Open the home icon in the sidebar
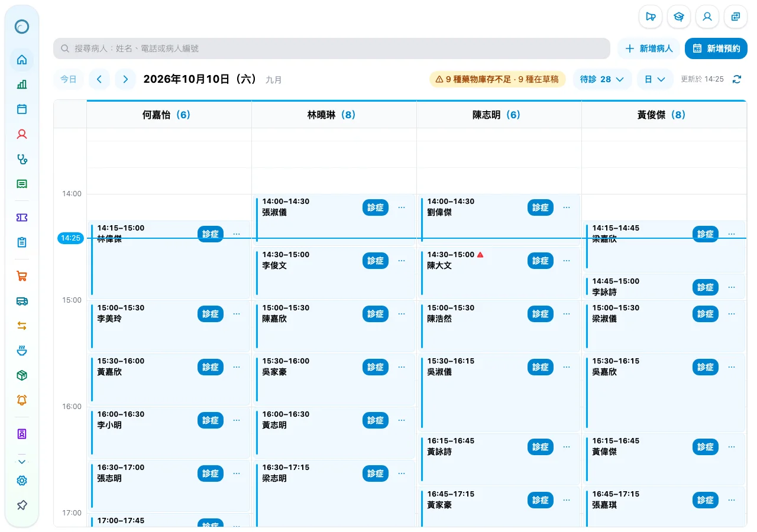The image size is (757, 532). point(22,60)
